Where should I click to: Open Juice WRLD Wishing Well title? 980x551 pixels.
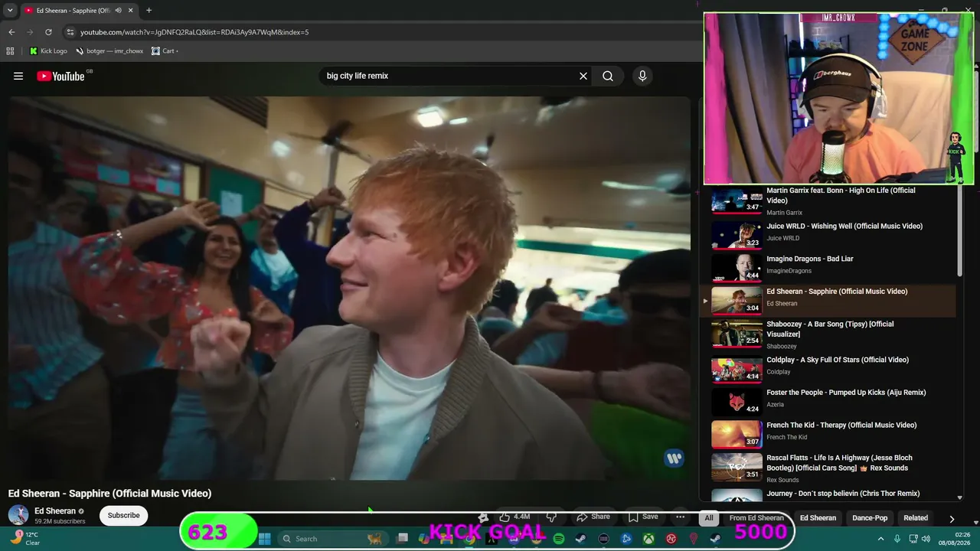[844, 227]
